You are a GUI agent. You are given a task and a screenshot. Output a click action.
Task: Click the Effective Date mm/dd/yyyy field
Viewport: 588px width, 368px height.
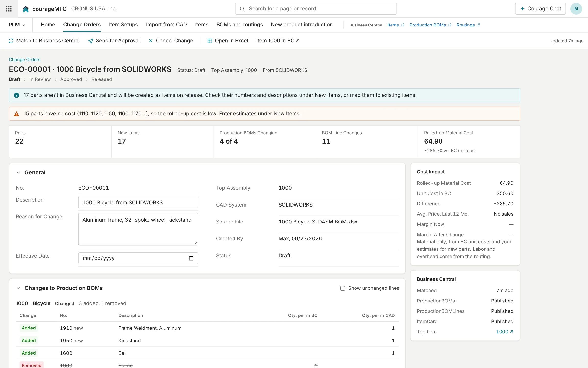(138, 258)
